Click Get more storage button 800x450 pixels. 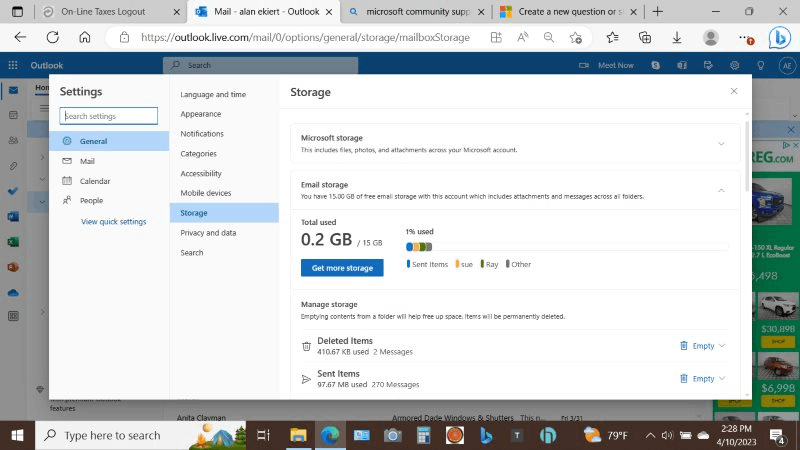[342, 268]
